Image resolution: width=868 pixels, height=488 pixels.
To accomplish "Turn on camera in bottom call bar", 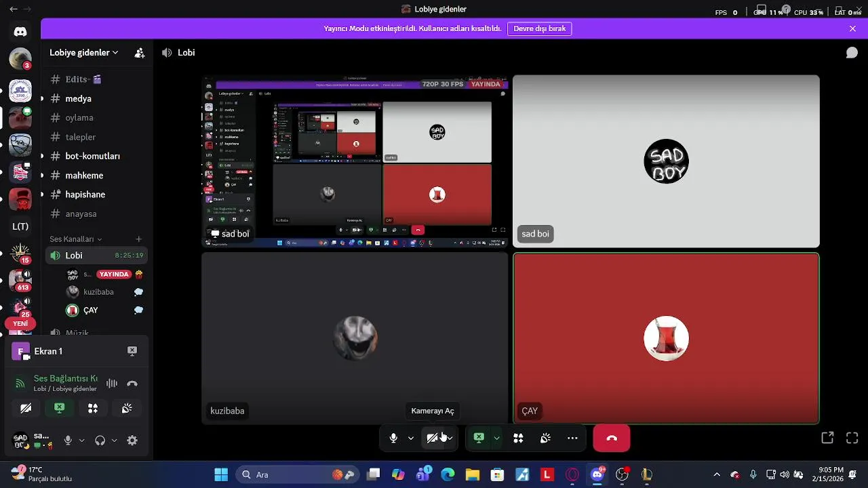I will tap(433, 439).
